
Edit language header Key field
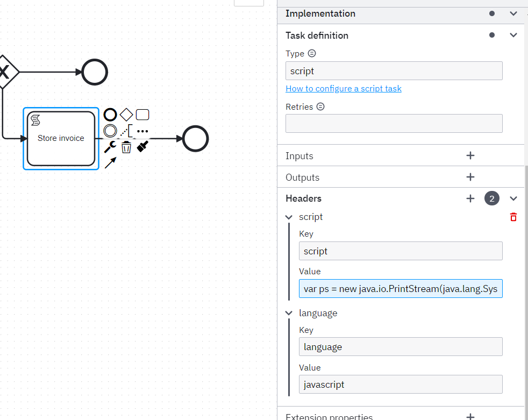pyautogui.click(x=401, y=346)
